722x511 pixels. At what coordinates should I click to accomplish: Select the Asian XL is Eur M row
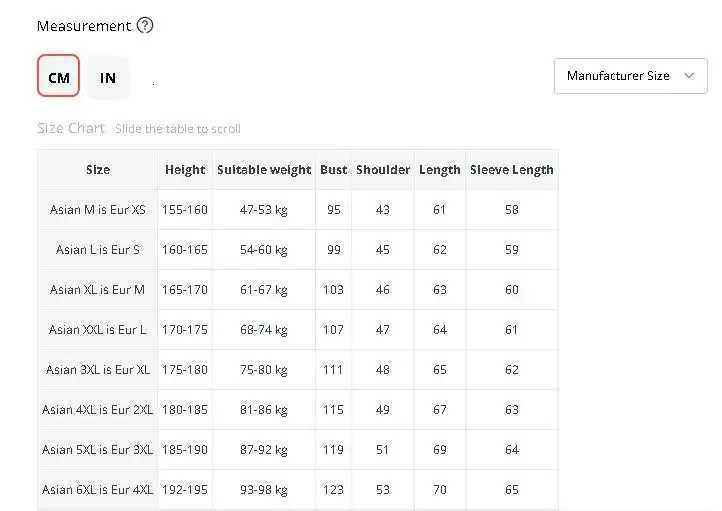98,290
